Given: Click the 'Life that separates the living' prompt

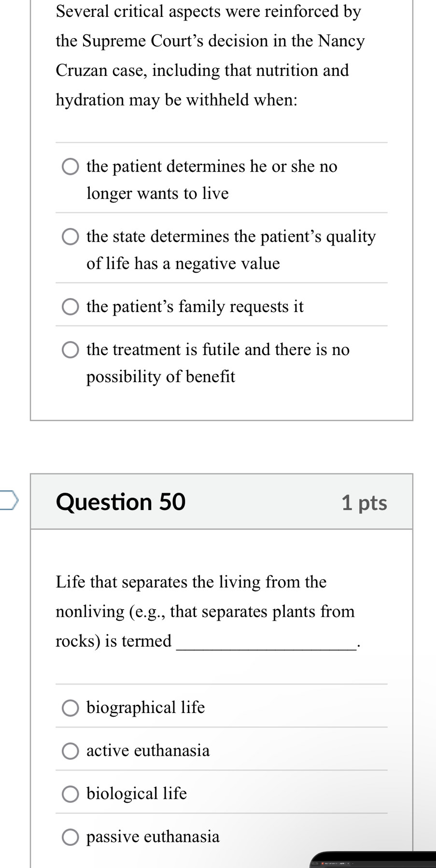Looking at the screenshot, I should [x=205, y=611].
